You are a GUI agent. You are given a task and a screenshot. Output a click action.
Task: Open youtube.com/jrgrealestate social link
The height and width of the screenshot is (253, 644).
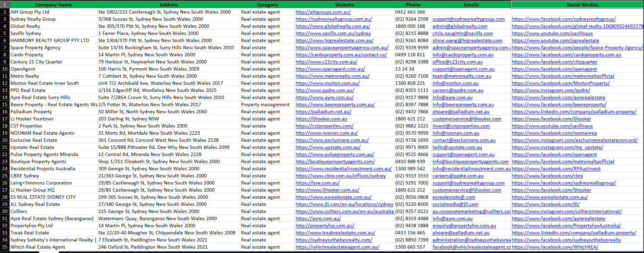click(x=556, y=40)
